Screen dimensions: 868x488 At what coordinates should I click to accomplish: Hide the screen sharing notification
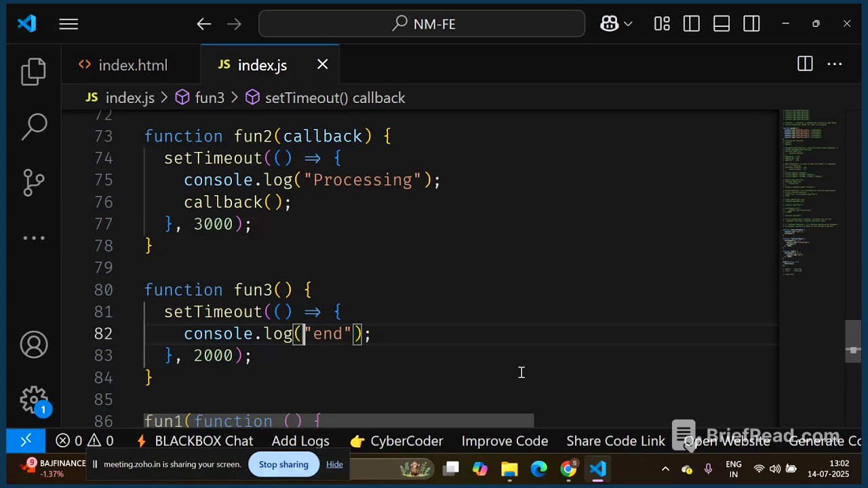(x=334, y=464)
